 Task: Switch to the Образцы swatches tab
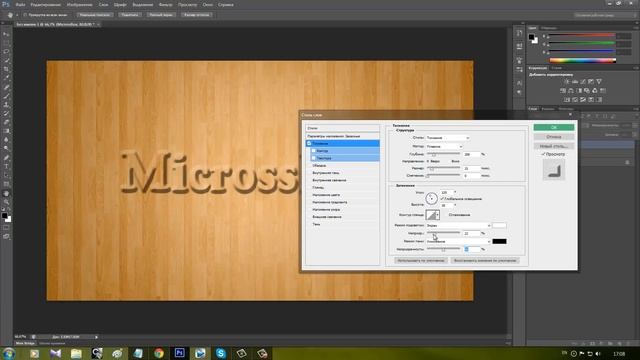[549, 28]
